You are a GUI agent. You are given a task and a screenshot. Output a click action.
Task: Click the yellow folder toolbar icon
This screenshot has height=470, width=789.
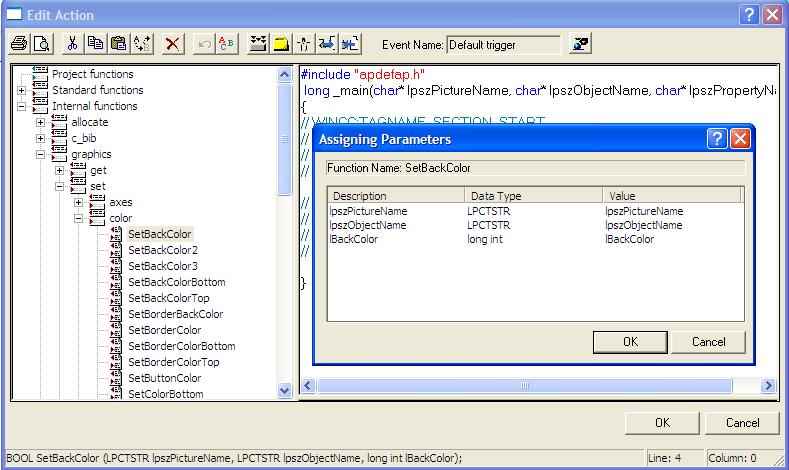pos(281,44)
